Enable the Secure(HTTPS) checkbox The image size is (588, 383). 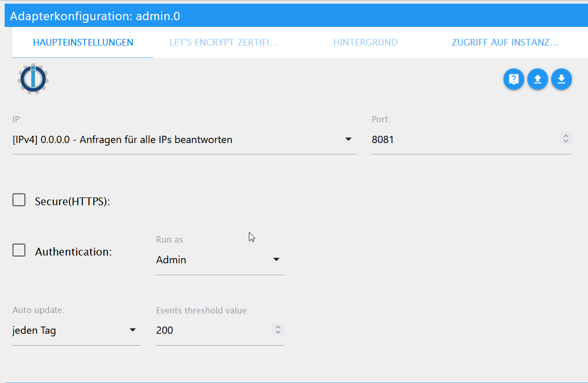tap(19, 201)
